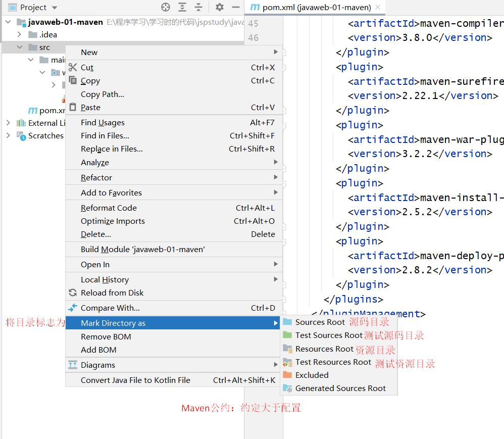The height and width of the screenshot is (439, 504).
Task: Click the Collapse All toolbar icon
Action: (x=198, y=7)
